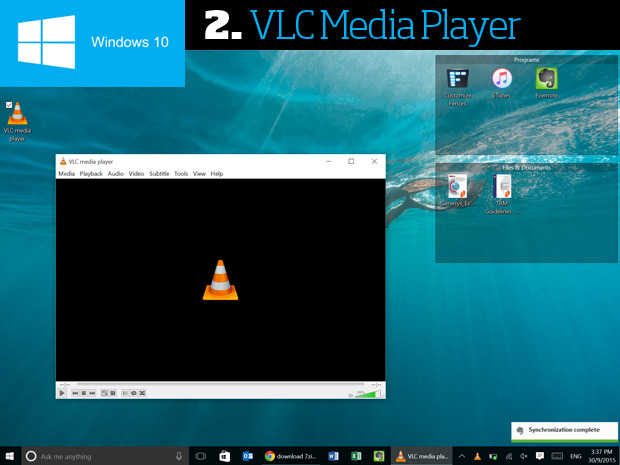Open the Audio menu
The image size is (620, 465).
click(115, 174)
